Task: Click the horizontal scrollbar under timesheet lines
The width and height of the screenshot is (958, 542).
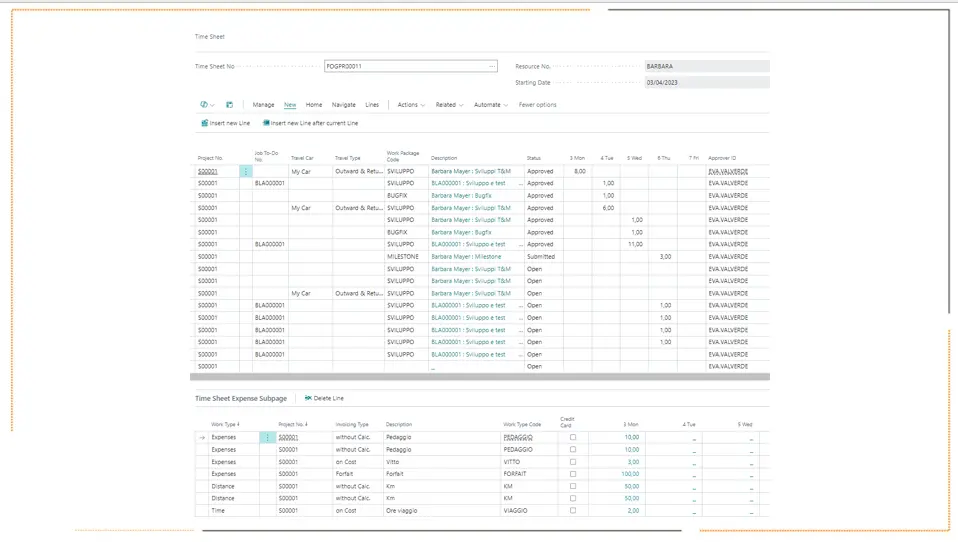Action: (x=480, y=377)
